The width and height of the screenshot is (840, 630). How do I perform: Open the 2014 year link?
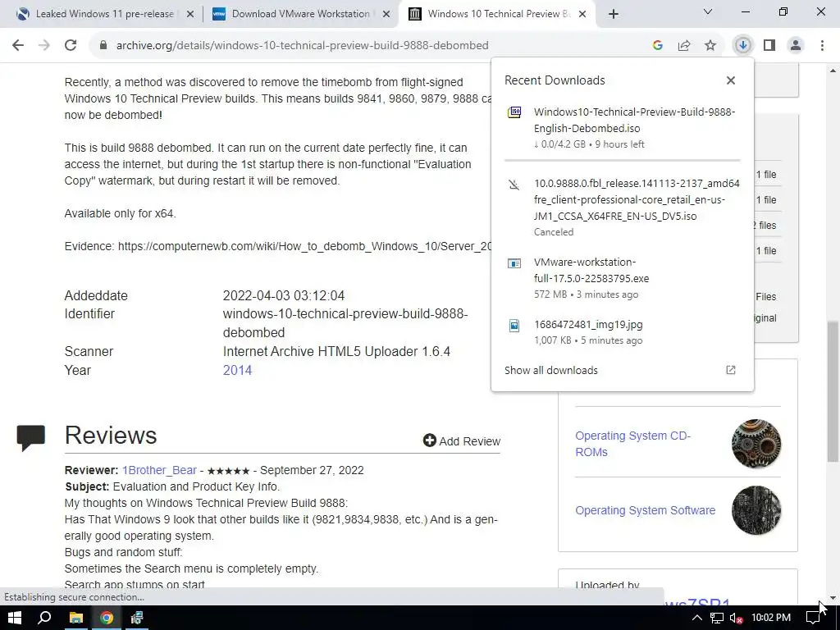tap(237, 370)
